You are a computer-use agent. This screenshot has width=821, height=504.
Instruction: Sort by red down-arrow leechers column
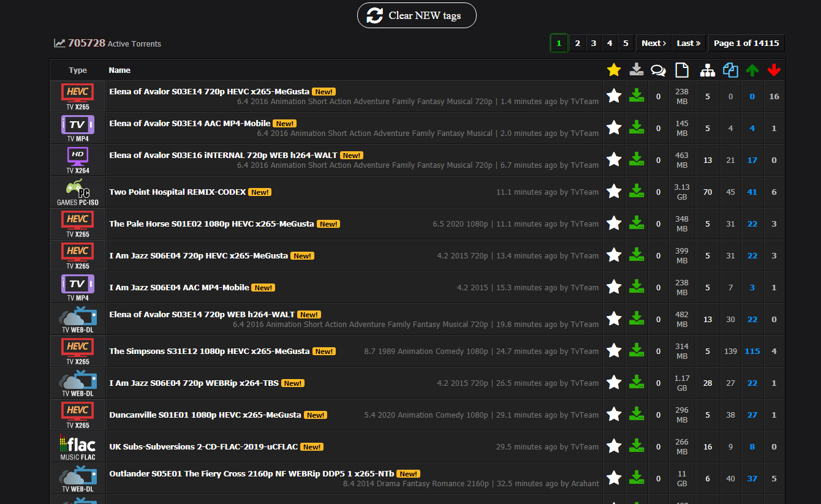774,70
